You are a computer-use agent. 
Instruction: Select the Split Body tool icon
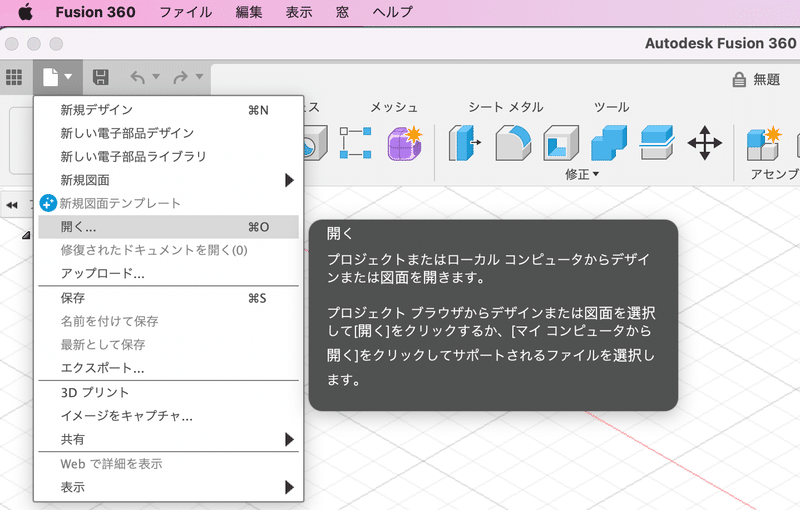click(x=657, y=143)
